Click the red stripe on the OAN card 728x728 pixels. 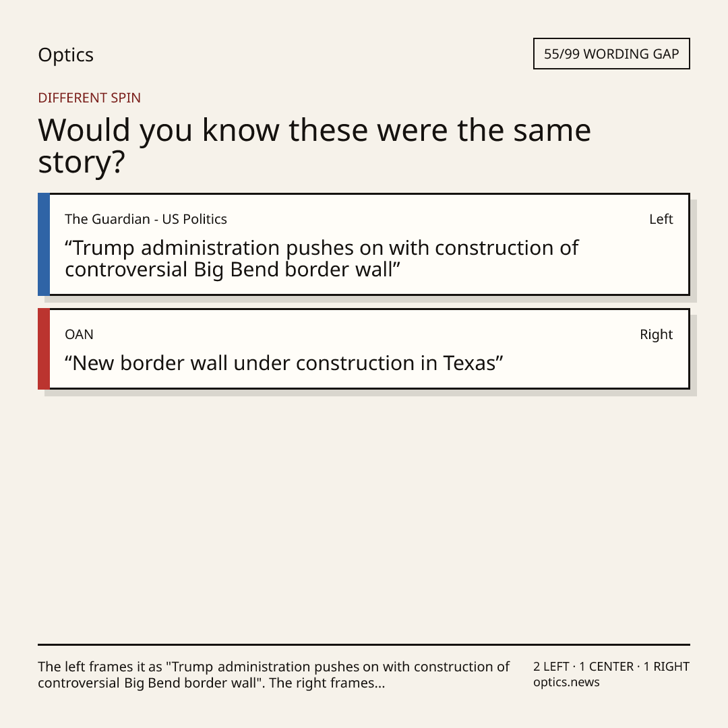point(44,348)
